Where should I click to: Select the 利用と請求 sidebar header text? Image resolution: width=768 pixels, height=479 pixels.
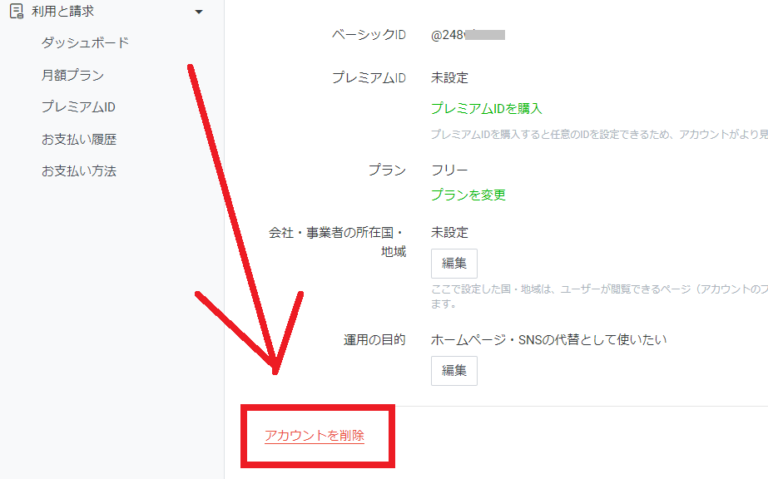tap(63, 11)
